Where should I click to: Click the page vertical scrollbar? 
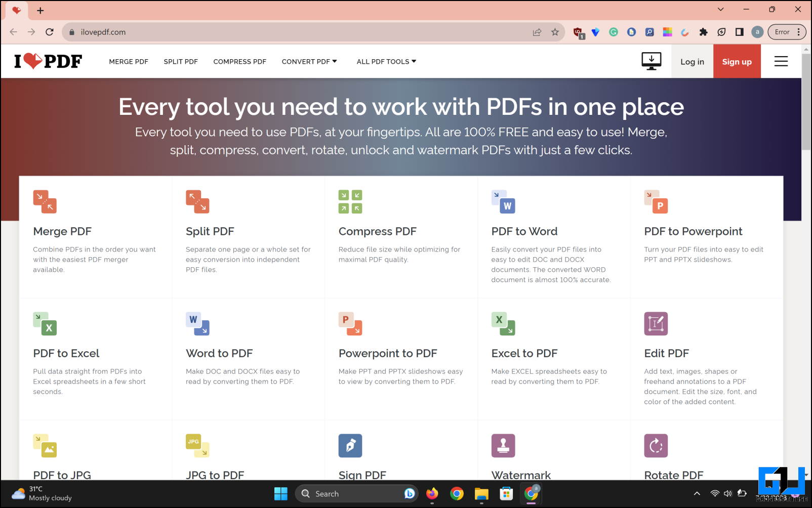pyautogui.click(x=806, y=101)
